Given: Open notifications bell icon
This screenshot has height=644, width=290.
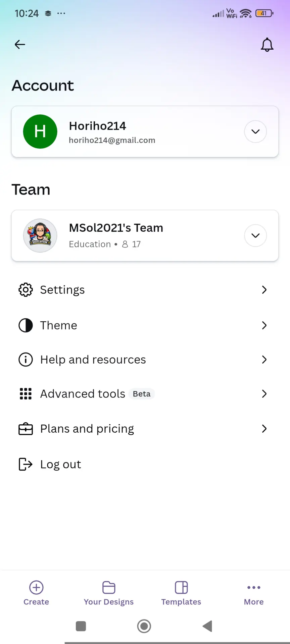Looking at the screenshot, I should tap(267, 45).
